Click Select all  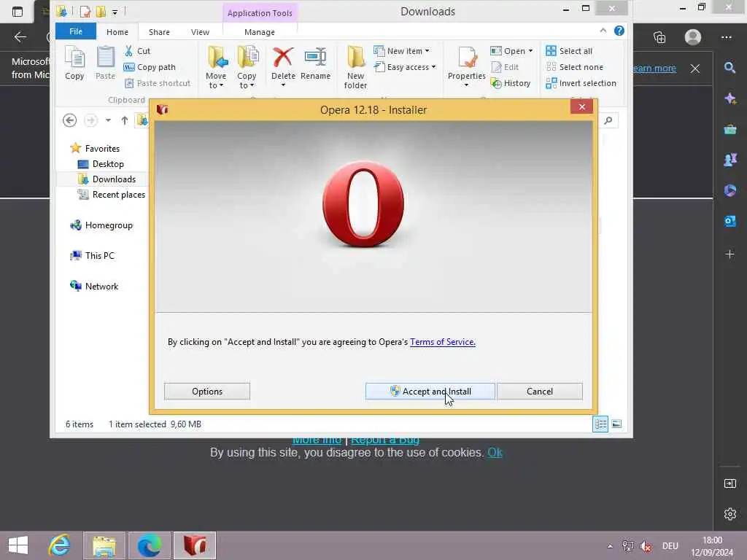click(569, 51)
